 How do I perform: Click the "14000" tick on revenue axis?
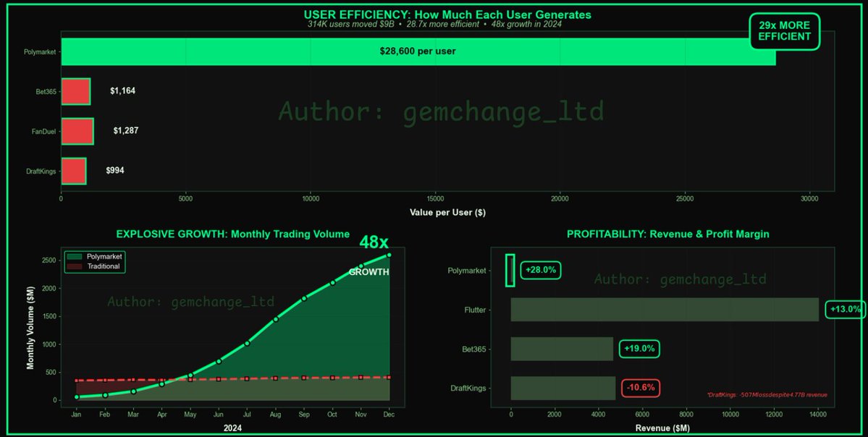pos(818,415)
